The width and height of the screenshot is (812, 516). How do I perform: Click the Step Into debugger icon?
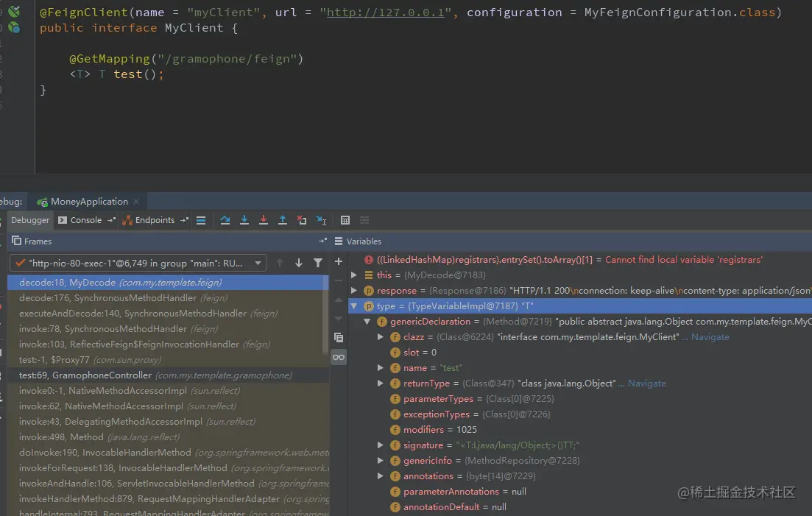(x=244, y=220)
